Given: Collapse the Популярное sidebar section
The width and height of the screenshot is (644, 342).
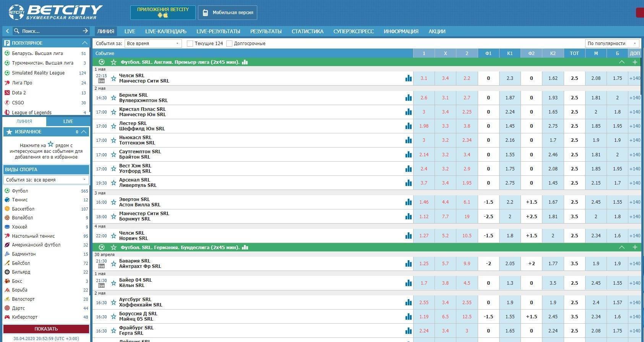Looking at the screenshot, I should (84, 43).
